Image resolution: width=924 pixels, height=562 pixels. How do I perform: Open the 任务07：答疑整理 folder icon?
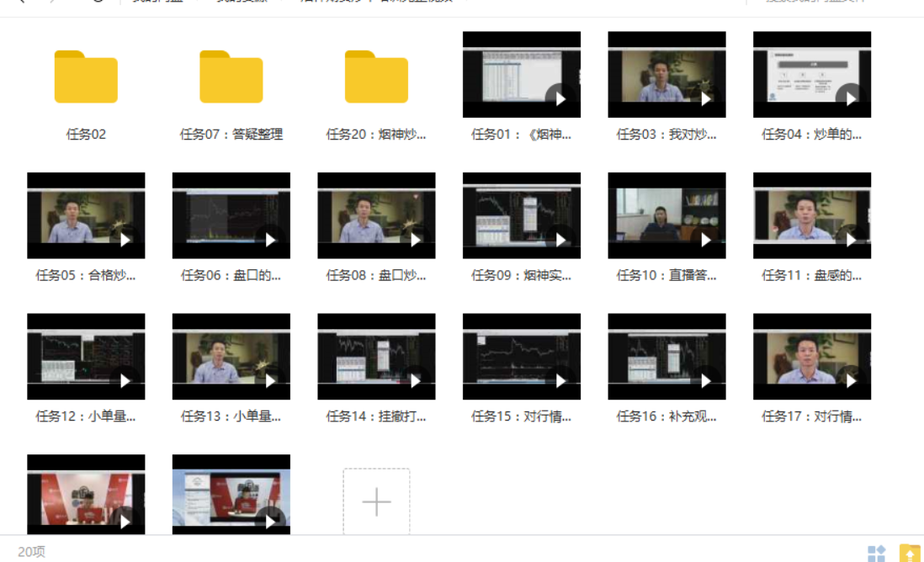click(231, 77)
